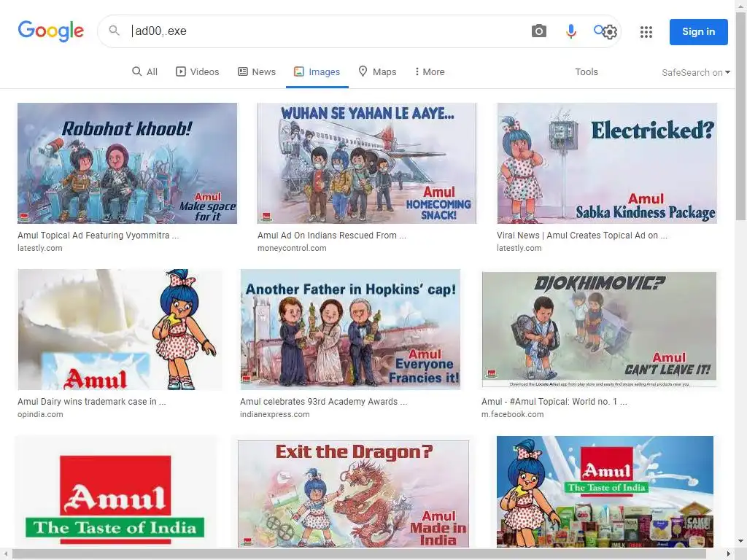This screenshot has width=747, height=560.
Task: Click the search by image camera icon
Action: [x=539, y=31]
